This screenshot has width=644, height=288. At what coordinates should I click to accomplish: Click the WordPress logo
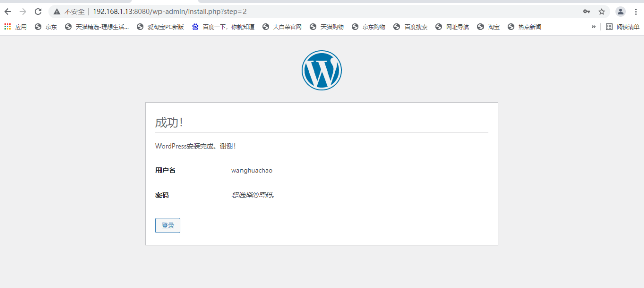(321, 70)
